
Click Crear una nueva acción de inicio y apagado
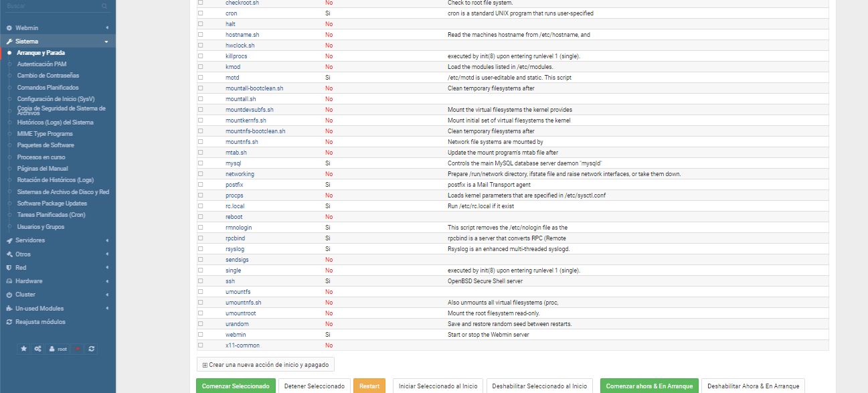coord(265,365)
